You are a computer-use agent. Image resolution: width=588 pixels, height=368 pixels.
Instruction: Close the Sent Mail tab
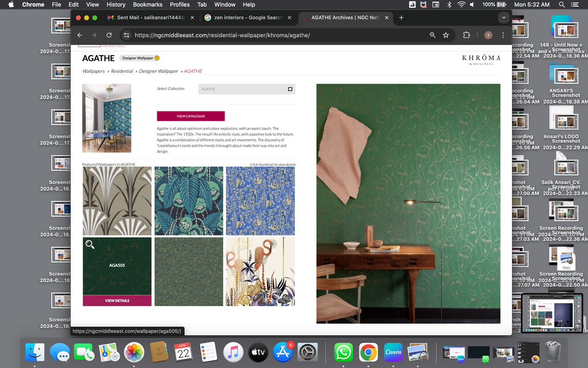pos(192,18)
